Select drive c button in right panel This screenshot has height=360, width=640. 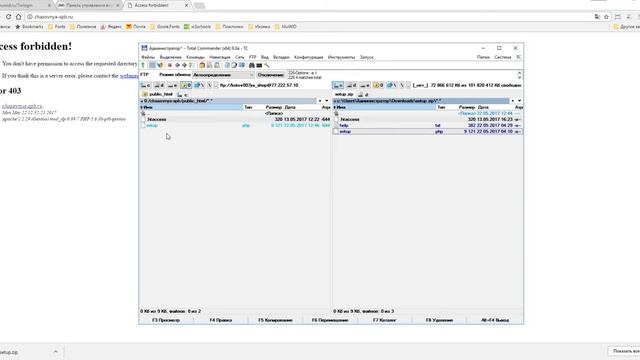tap(338, 85)
